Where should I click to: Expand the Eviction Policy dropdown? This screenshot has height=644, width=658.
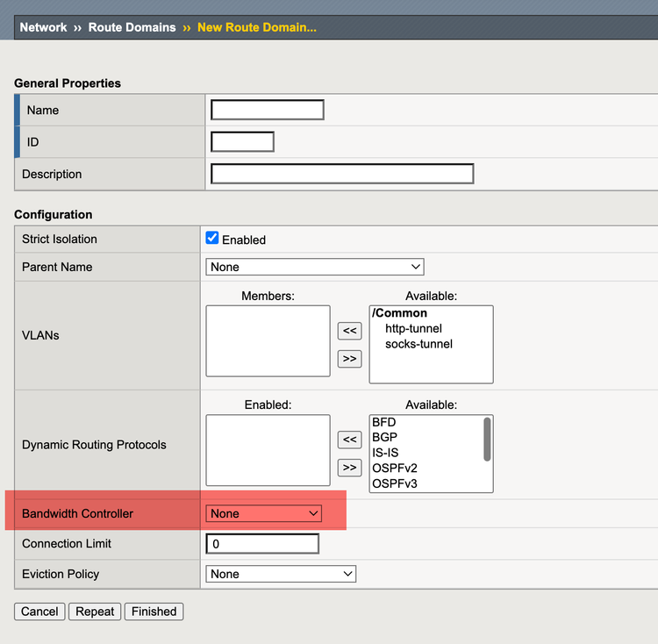pyautogui.click(x=281, y=574)
